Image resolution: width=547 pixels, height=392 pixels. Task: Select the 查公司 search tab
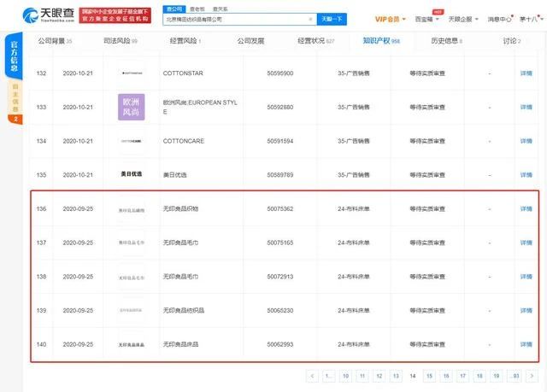tap(174, 9)
